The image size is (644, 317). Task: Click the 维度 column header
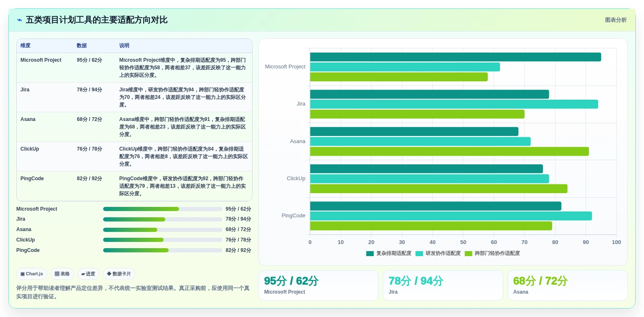(x=25, y=46)
